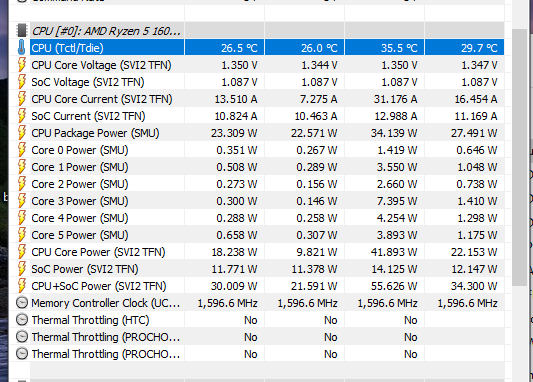Click the 34.139 W package power value
The width and height of the screenshot is (533, 382).
(x=394, y=133)
